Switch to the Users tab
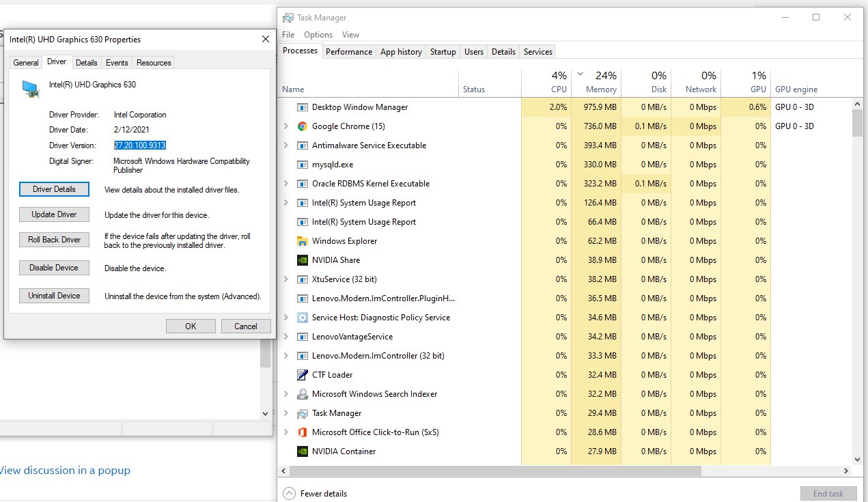This screenshot has height=502, width=868. [x=474, y=52]
